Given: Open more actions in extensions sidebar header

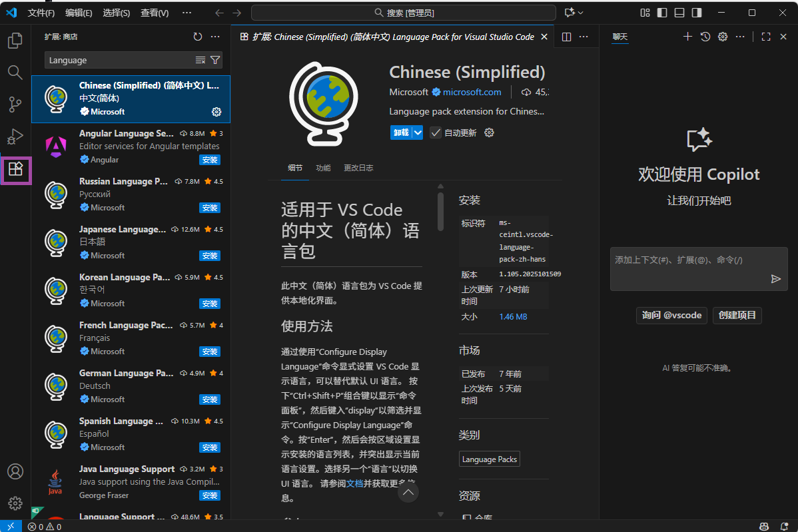Looking at the screenshot, I should coord(215,37).
